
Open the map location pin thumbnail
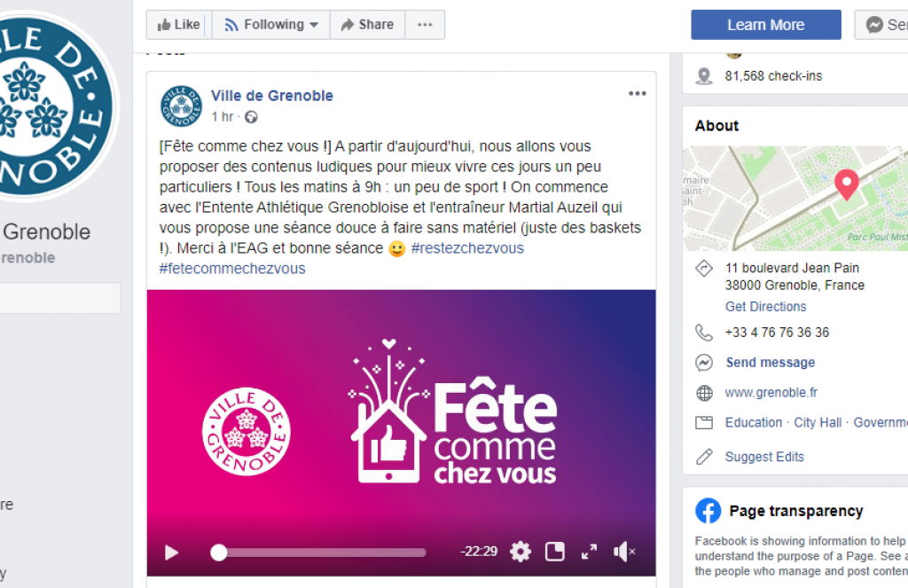point(795,198)
